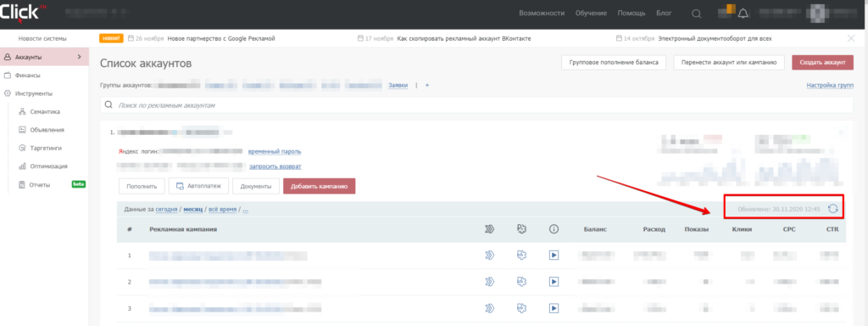Viewport: 868px width, 326px height.
Task: Open Таргетинги tool
Action: (x=47, y=148)
